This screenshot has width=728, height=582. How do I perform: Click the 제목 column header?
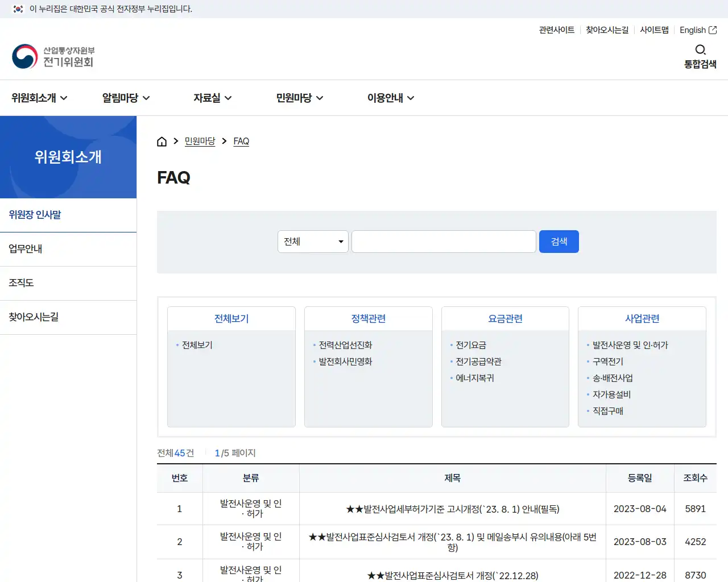[453, 478]
